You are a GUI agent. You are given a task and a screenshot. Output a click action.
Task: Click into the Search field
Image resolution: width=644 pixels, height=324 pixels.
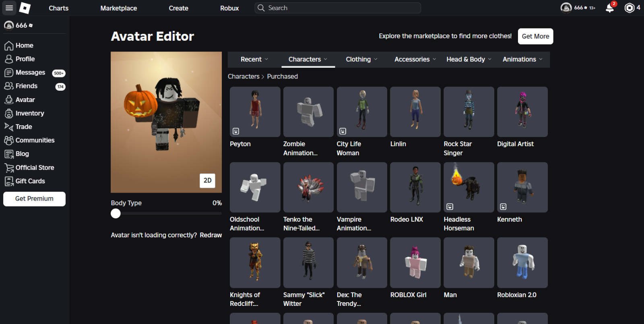[x=342, y=8]
